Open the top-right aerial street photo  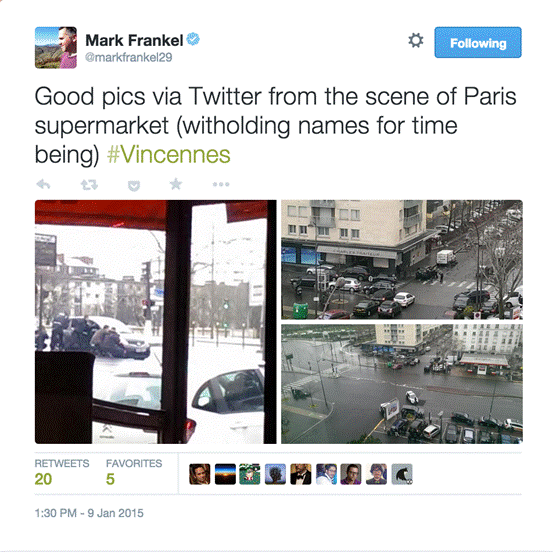pyautogui.click(x=402, y=260)
